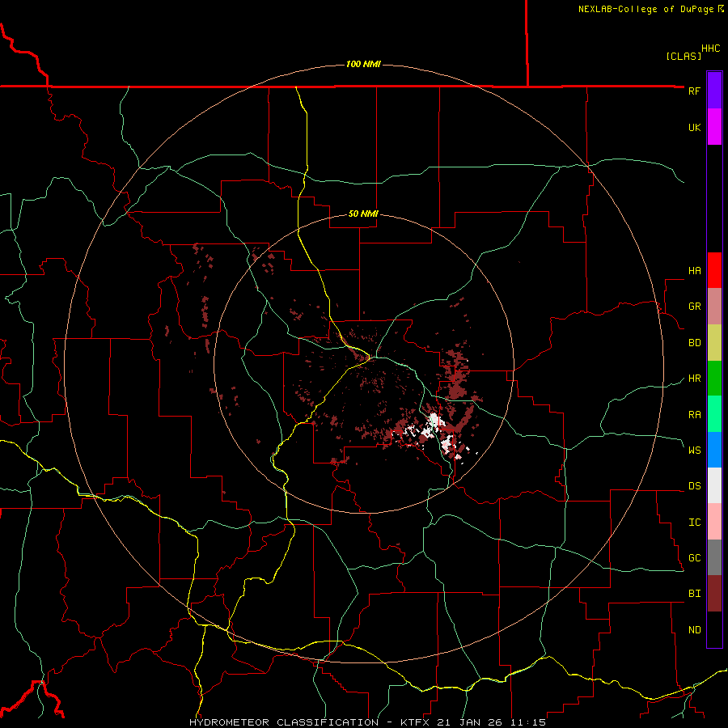
Task: Click the BD legend label
Action: tap(694, 343)
